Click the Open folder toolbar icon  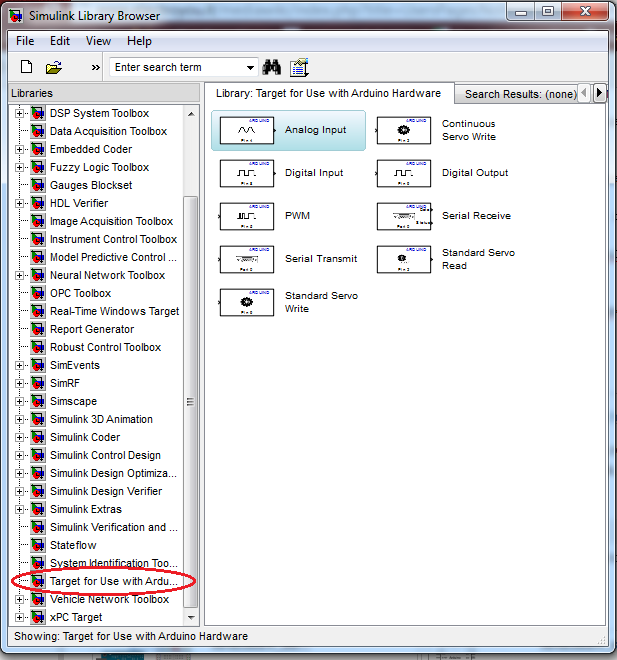coord(54,67)
